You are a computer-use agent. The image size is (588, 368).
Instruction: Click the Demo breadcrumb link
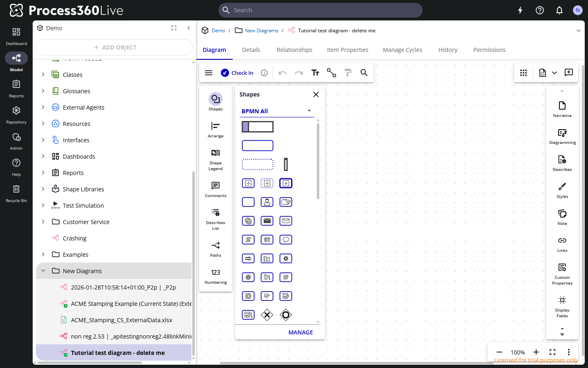coord(218,31)
